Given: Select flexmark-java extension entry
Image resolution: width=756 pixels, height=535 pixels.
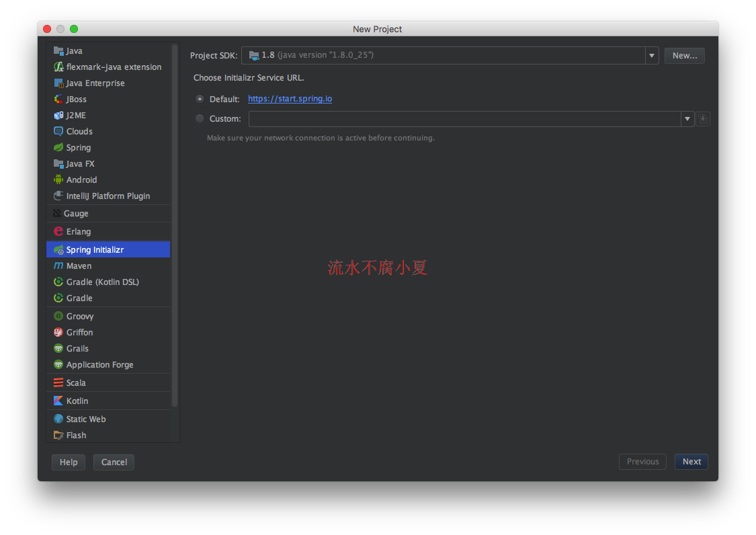Looking at the screenshot, I should coord(108,67).
